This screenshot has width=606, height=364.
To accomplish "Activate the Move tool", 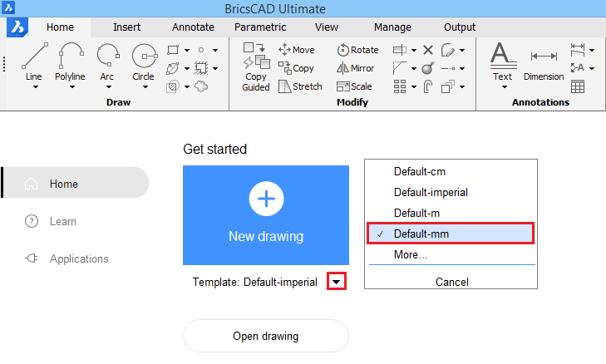I will coord(297,50).
